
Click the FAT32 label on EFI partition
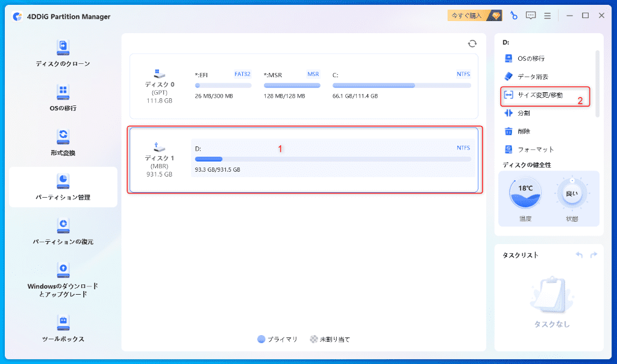coord(242,74)
